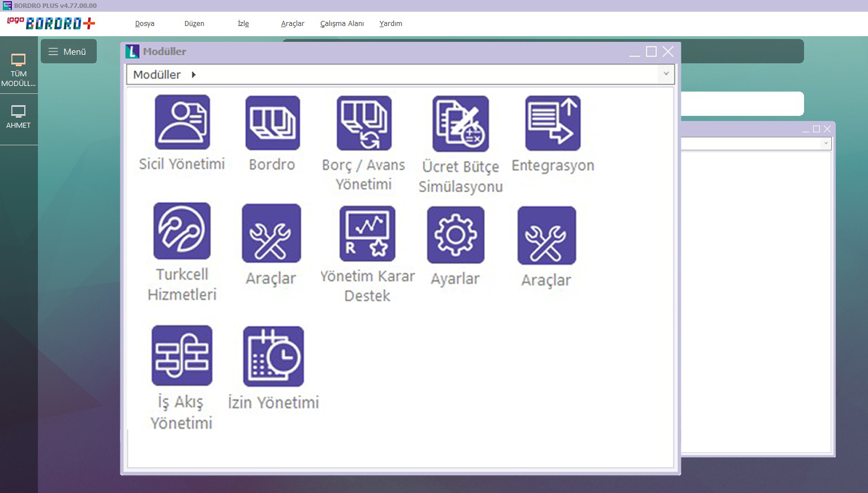
Task: Click the Menü hamburger button
Action: click(x=68, y=51)
